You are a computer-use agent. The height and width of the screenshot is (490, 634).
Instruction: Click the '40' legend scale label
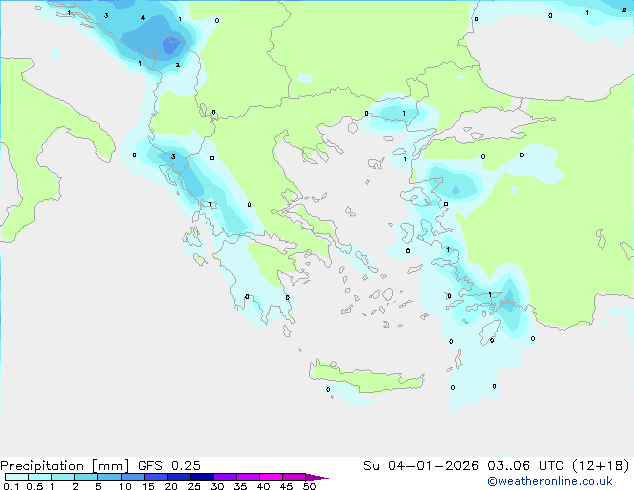coord(263,486)
